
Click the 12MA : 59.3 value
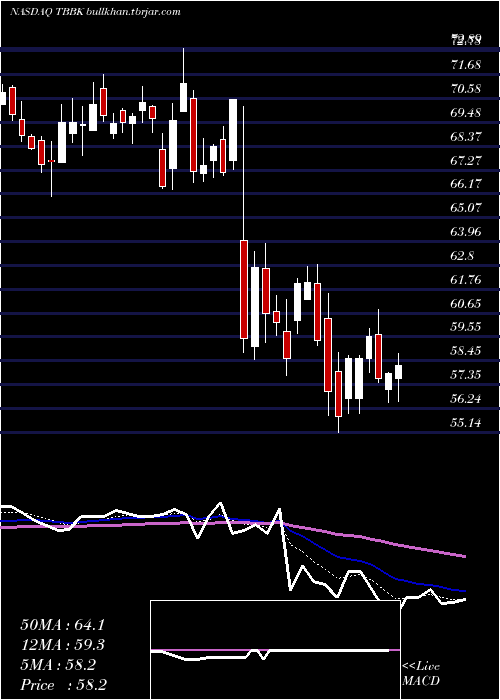(x=62, y=645)
